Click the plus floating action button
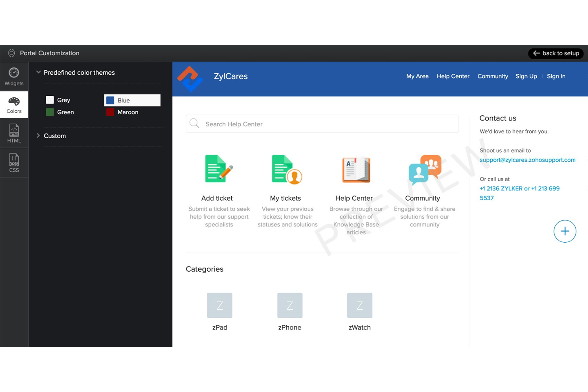 [x=565, y=231]
